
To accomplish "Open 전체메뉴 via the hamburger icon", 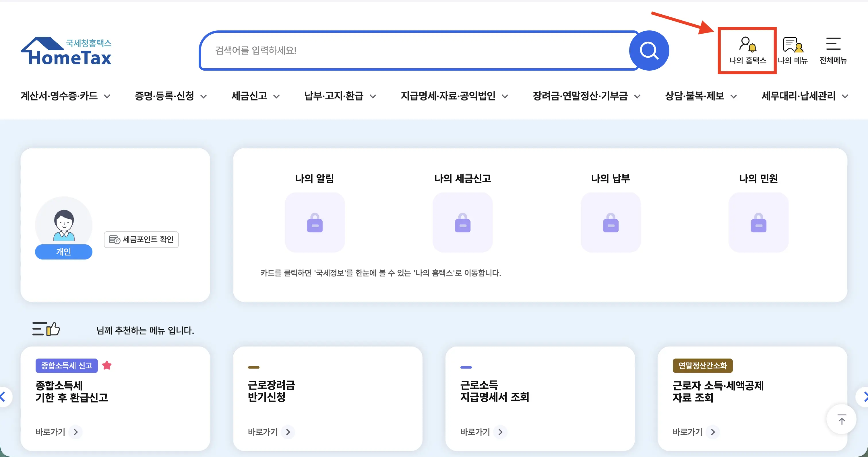I will pyautogui.click(x=833, y=51).
